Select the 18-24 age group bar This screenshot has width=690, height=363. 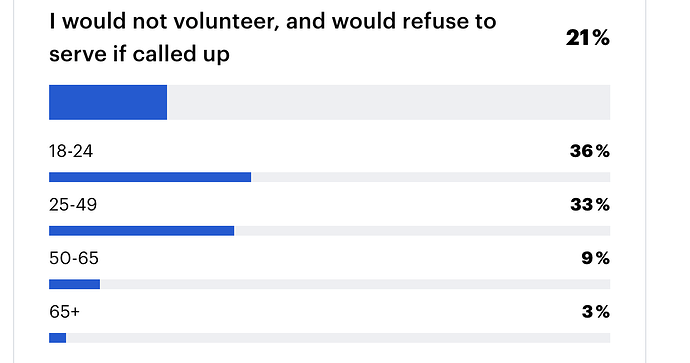coord(150,177)
